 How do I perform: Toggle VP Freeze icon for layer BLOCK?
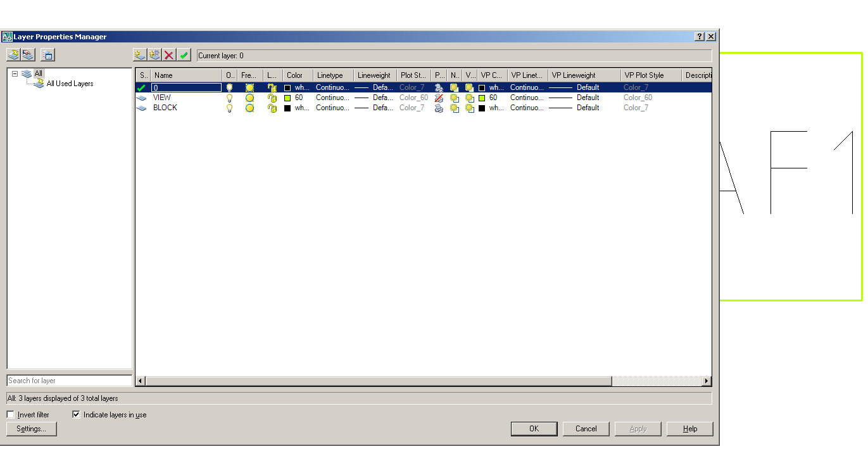click(469, 108)
